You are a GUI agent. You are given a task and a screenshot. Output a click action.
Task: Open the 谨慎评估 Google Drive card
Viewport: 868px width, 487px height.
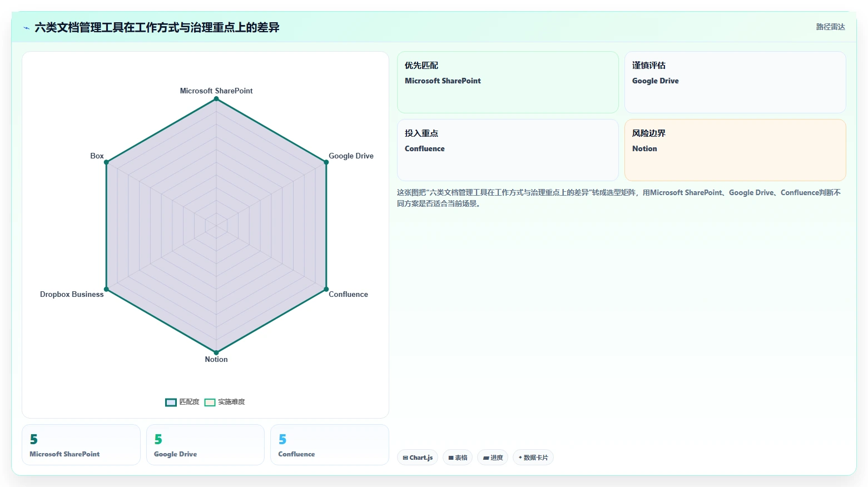pos(735,82)
